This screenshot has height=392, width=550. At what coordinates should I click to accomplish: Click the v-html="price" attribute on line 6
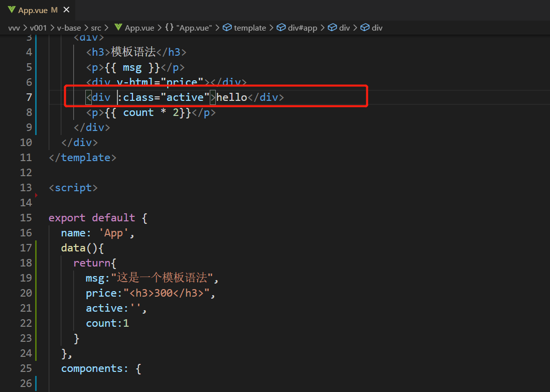pos(160,82)
